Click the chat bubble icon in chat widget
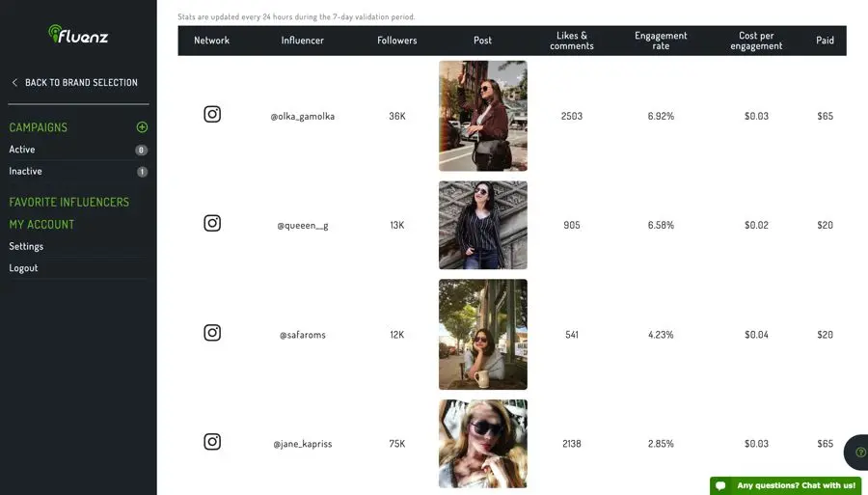 click(x=720, y=485)
